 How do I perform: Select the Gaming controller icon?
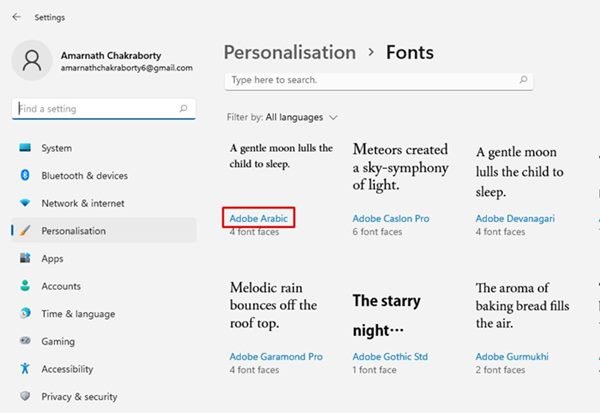pos(25,340)
